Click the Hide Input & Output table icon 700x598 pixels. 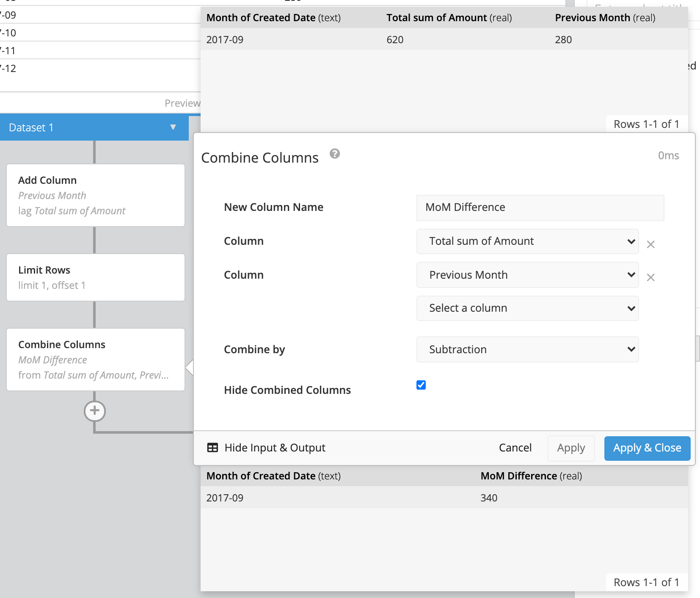(212, 448)
